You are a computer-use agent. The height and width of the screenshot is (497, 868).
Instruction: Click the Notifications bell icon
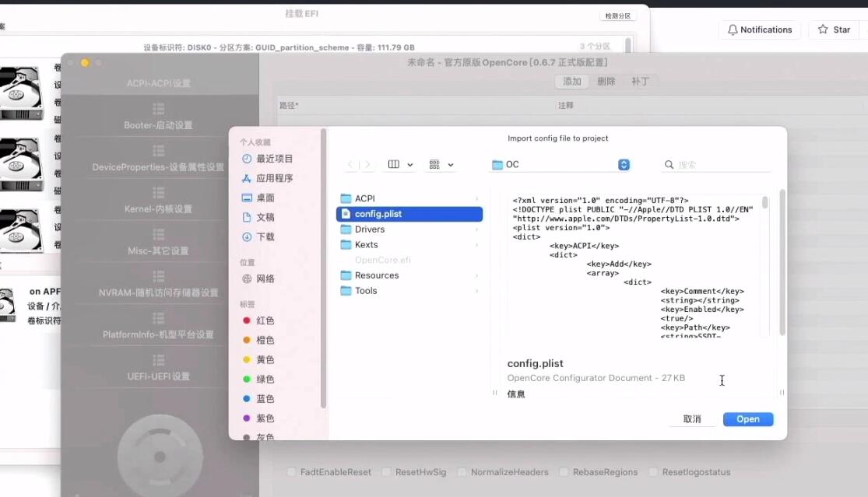coord(733,29)
